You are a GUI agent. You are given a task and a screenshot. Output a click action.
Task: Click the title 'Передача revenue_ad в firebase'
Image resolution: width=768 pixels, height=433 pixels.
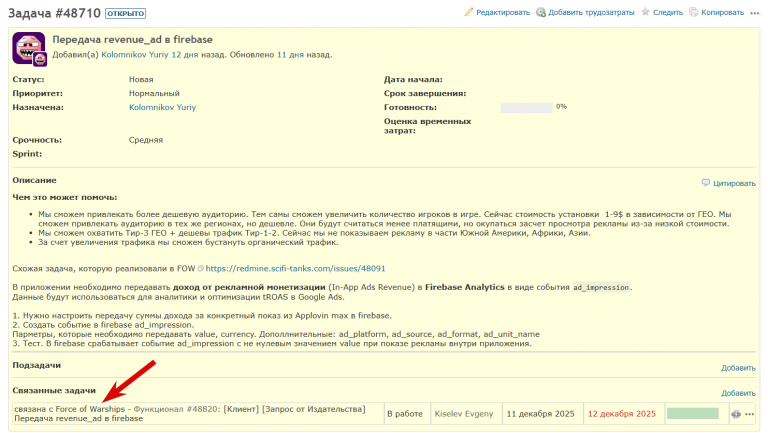tap(132, 40)
